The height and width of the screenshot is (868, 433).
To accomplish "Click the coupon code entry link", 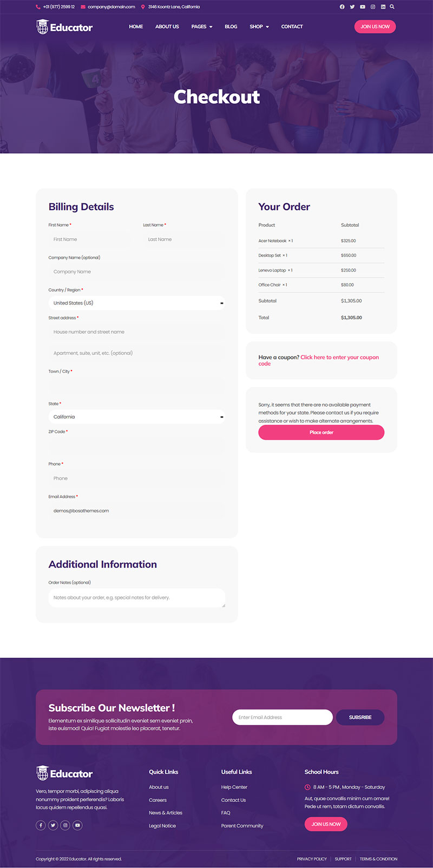I will click(339, 357).
